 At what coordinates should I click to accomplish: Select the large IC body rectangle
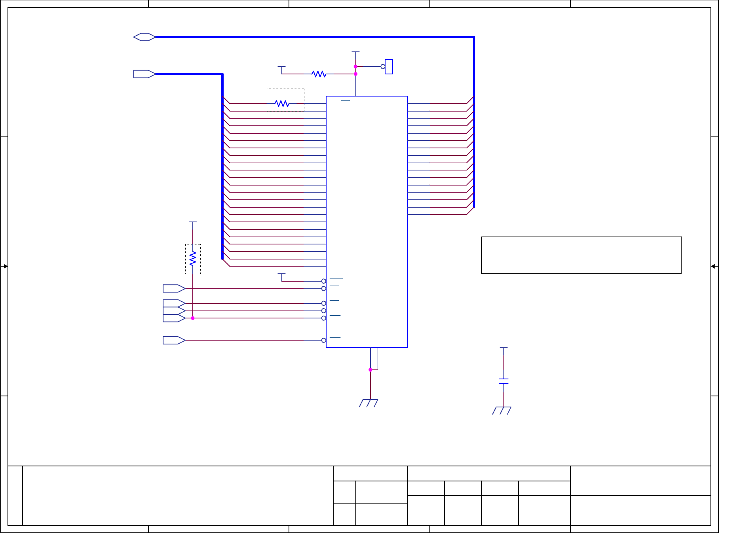[x=367, y=222]
